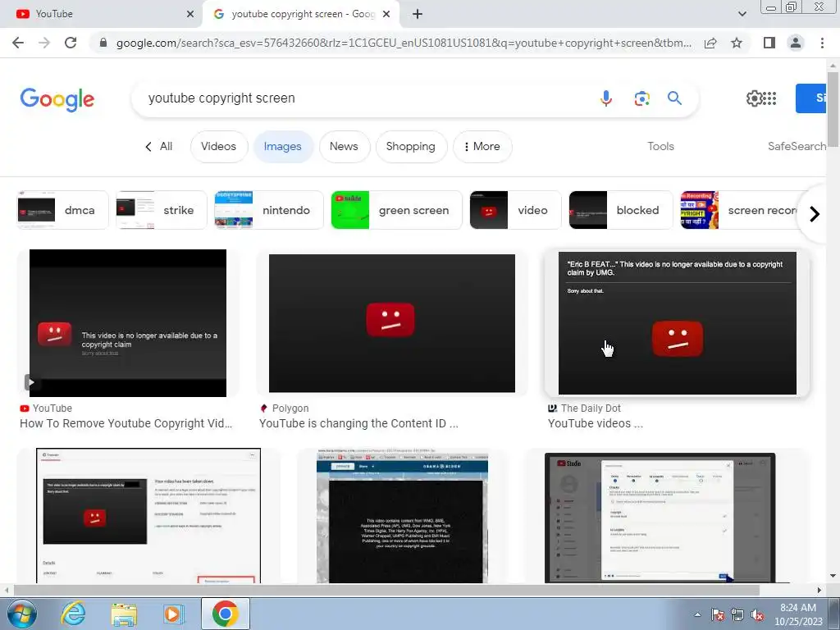Switch to the Videos results tab
The width and height of the screenshot is (840, 630).
pyautogui.click(x=218, y=146)
